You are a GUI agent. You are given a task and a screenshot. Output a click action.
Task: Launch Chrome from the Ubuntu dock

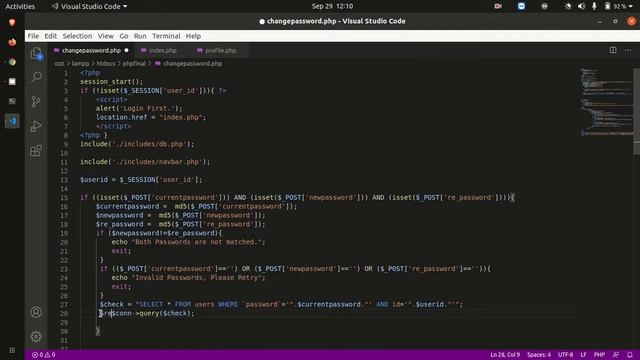pos(12,62)
